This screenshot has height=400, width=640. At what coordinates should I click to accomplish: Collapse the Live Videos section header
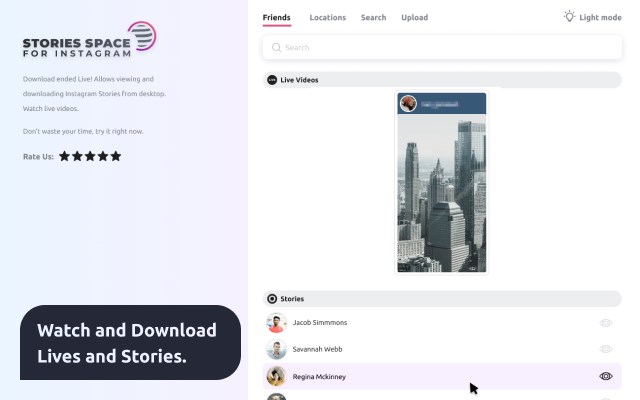pos(442,80)
